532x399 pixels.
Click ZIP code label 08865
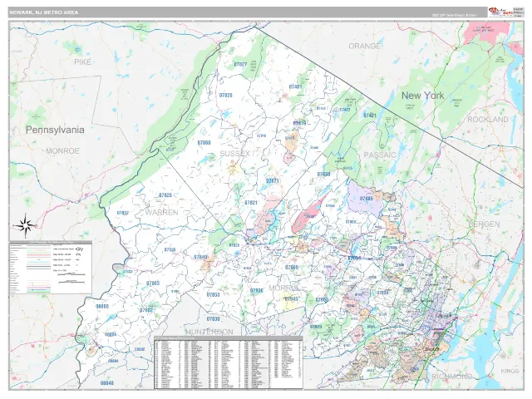[102, 306]
